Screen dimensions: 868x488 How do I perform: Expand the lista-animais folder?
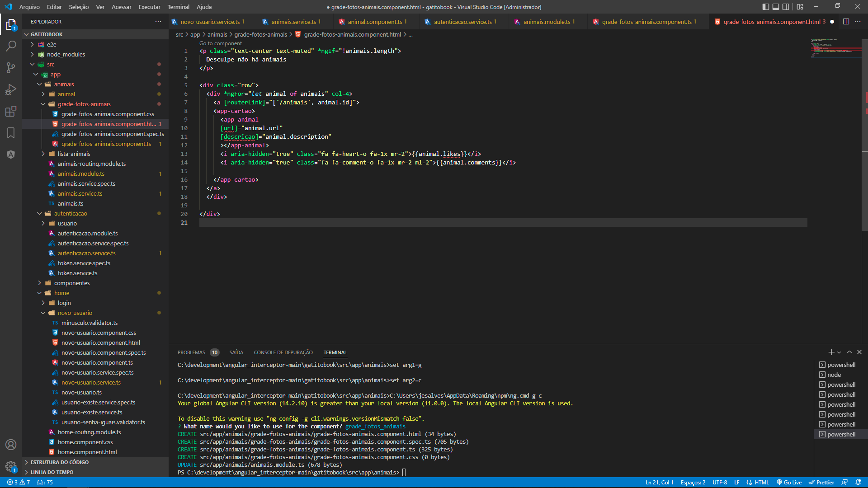pos(95,154)
